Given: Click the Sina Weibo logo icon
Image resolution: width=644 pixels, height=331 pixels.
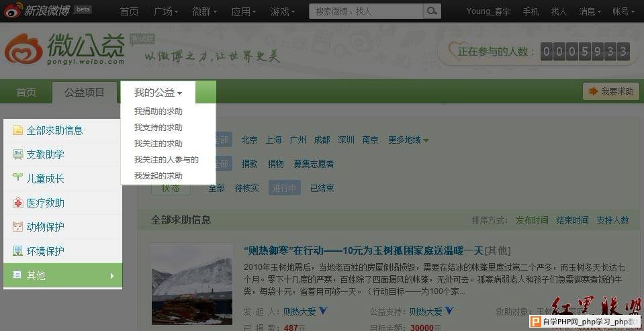Looking at the screenshot, I should click(x=12, y=11).
